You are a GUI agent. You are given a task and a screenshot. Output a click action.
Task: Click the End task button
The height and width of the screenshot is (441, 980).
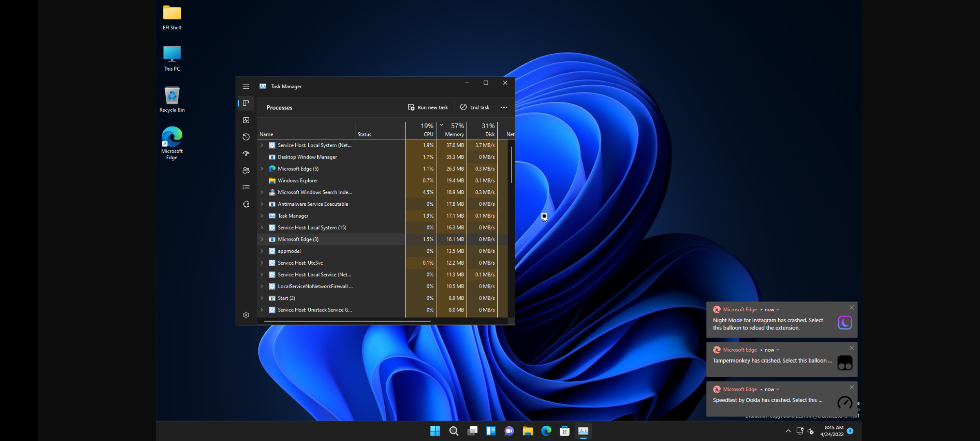pos(474,107)
